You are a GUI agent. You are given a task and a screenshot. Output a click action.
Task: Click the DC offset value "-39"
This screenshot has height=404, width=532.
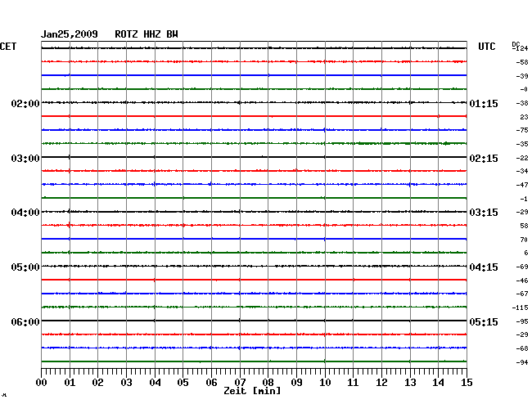point(522,76)
